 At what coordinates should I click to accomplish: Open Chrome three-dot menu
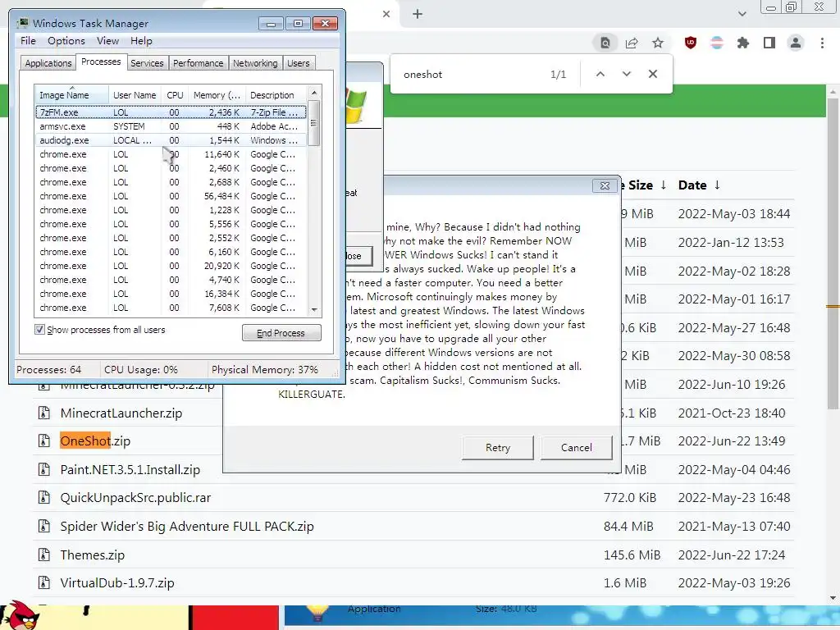(822, 43)
